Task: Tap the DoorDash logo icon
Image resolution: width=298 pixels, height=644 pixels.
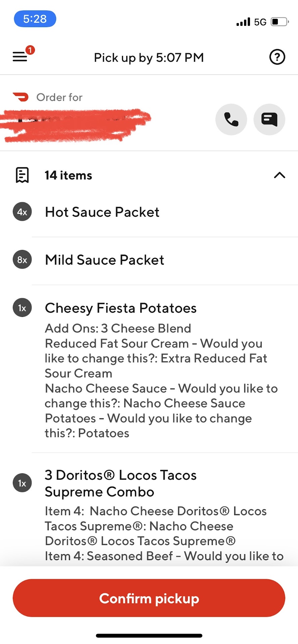Action: 21,97
